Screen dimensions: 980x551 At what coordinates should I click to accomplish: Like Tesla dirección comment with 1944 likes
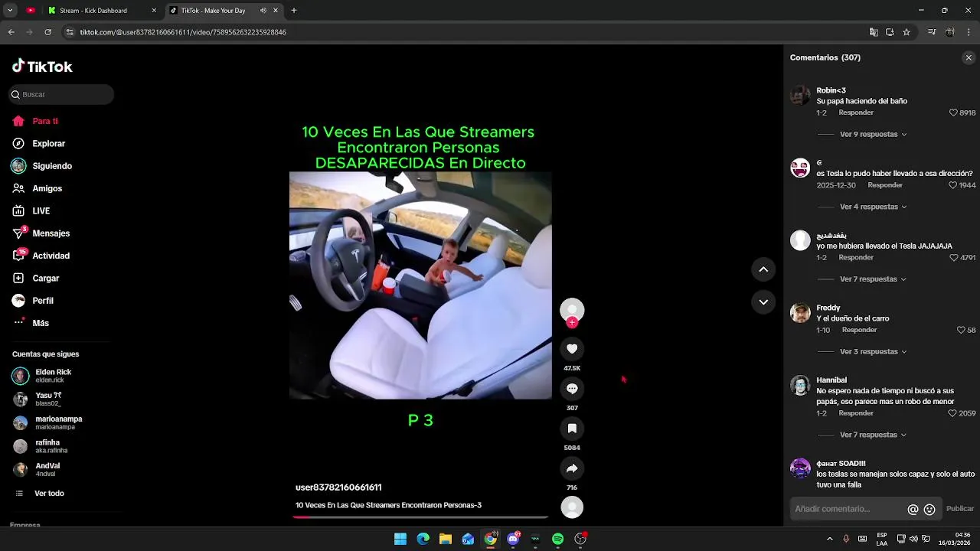[953, 185]
